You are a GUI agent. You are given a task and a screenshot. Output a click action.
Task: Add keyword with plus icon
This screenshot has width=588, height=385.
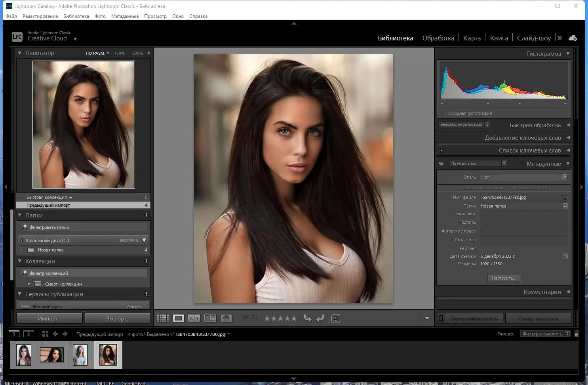(441, 150)
